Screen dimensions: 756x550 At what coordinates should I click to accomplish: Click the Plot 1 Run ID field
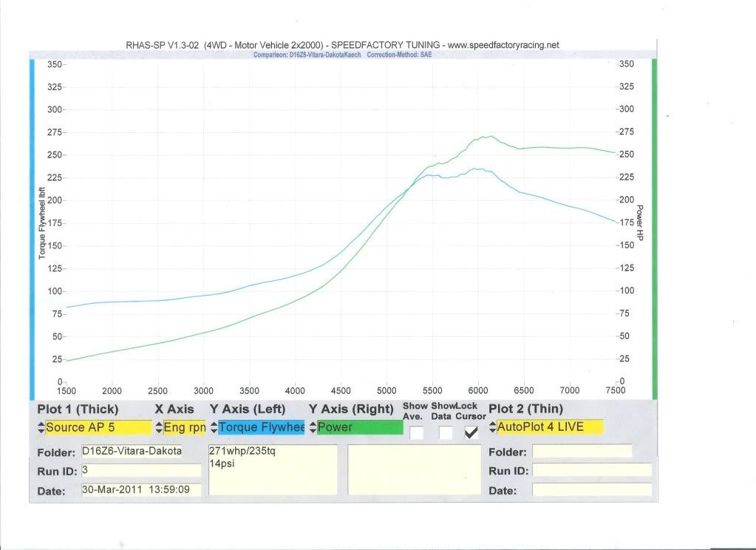point(140,470)
